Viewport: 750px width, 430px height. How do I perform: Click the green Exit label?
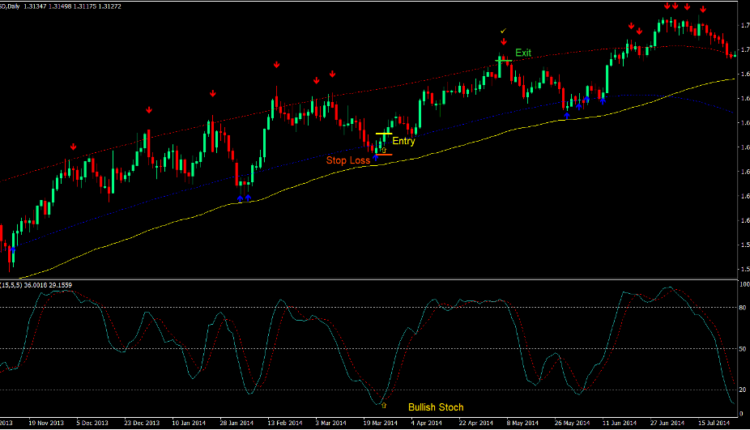(x=524, y=52)
